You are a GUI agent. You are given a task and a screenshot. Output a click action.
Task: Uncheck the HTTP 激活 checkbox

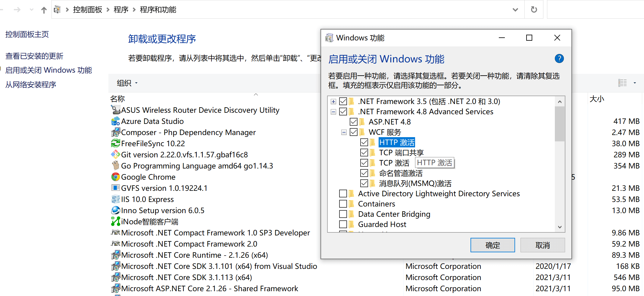[x=364, y=142]
